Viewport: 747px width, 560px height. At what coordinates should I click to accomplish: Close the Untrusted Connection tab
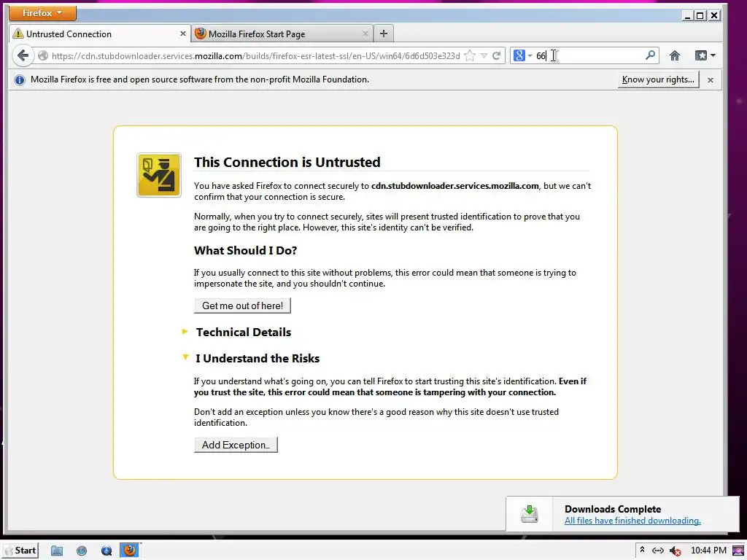point(182,34)
